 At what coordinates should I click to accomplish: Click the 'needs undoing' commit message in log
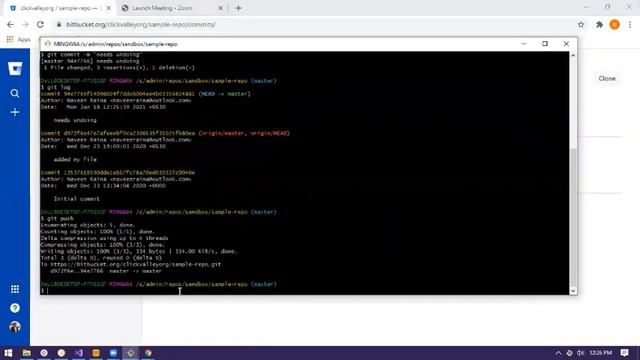click(75, 120)
